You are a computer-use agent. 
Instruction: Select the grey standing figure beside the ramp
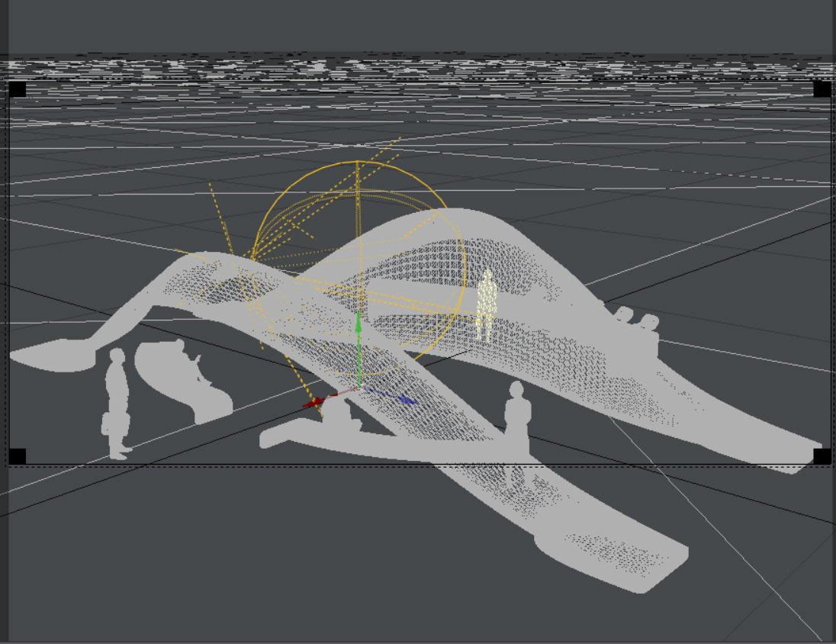(517, 418)
